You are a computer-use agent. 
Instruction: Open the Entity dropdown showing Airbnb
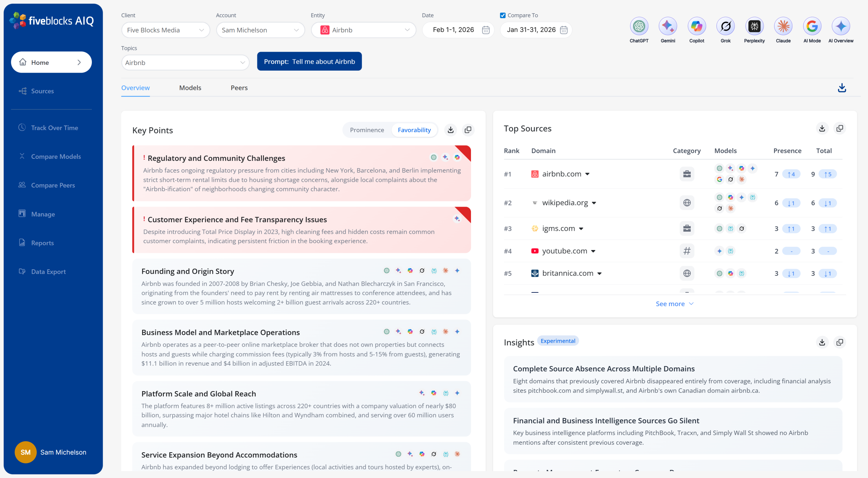(363, 30)
